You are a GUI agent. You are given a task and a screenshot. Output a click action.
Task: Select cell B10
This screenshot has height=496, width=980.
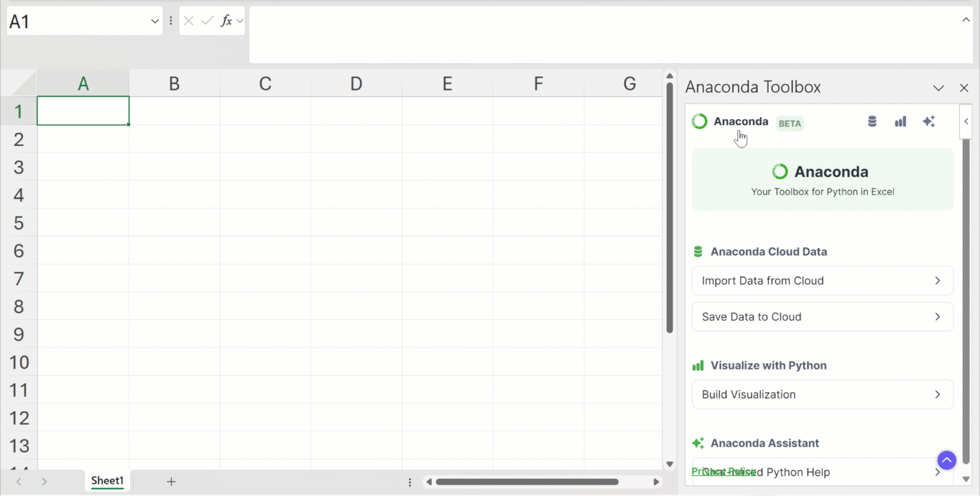174,362
